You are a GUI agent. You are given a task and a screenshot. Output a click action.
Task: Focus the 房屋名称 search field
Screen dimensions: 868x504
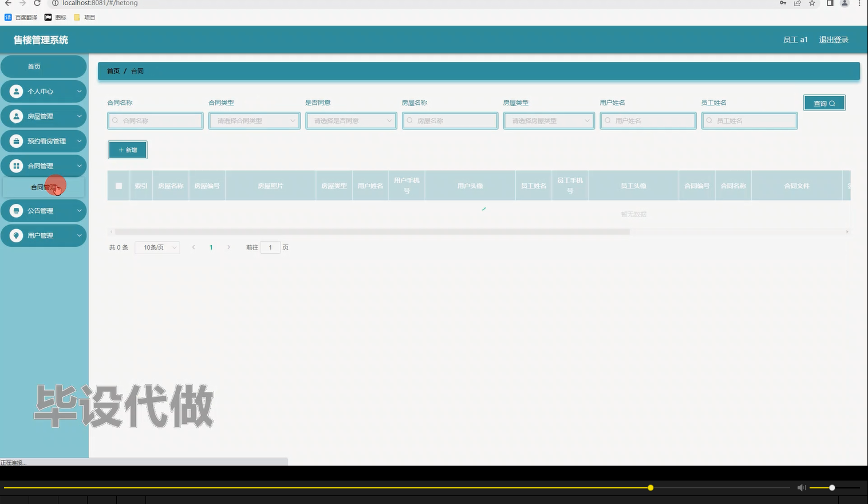click(450, 121)
